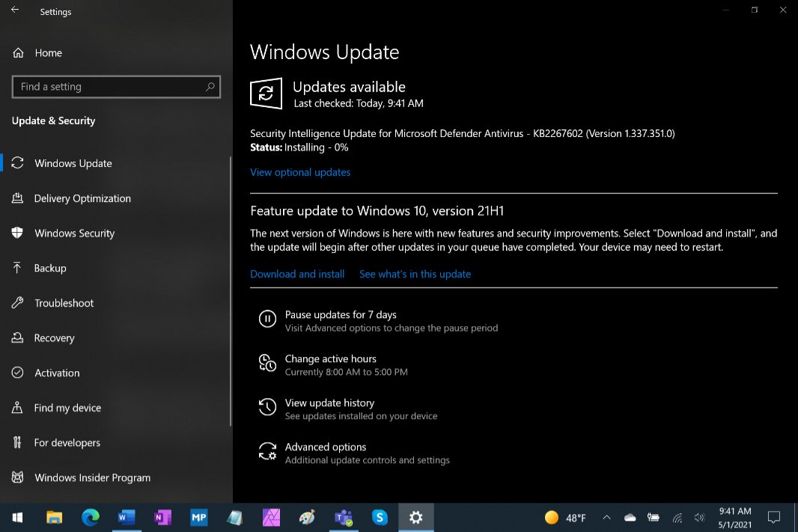798x532 pixels.
Task: Open Microsoft Teams from the taskbar
Action: click(x=344, y=517)
